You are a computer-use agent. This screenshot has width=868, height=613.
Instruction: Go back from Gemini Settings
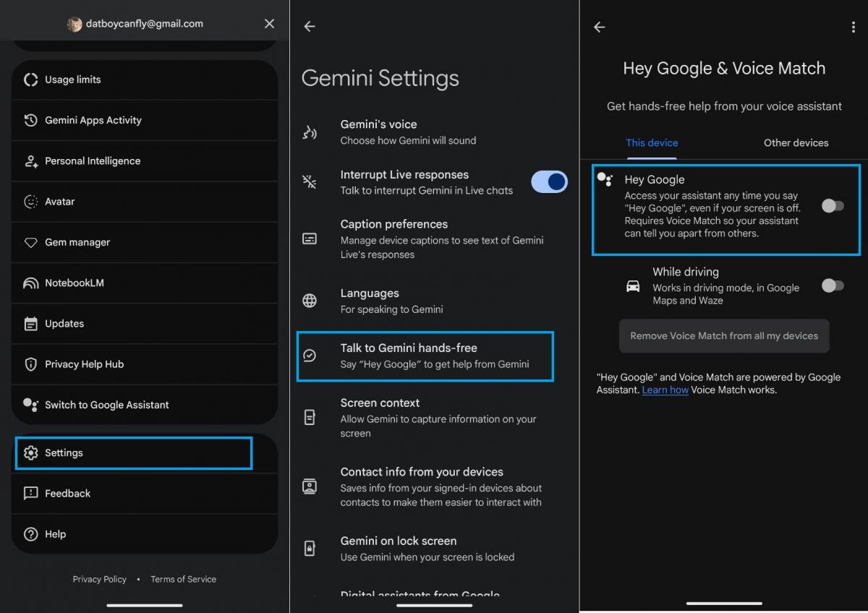310,27
